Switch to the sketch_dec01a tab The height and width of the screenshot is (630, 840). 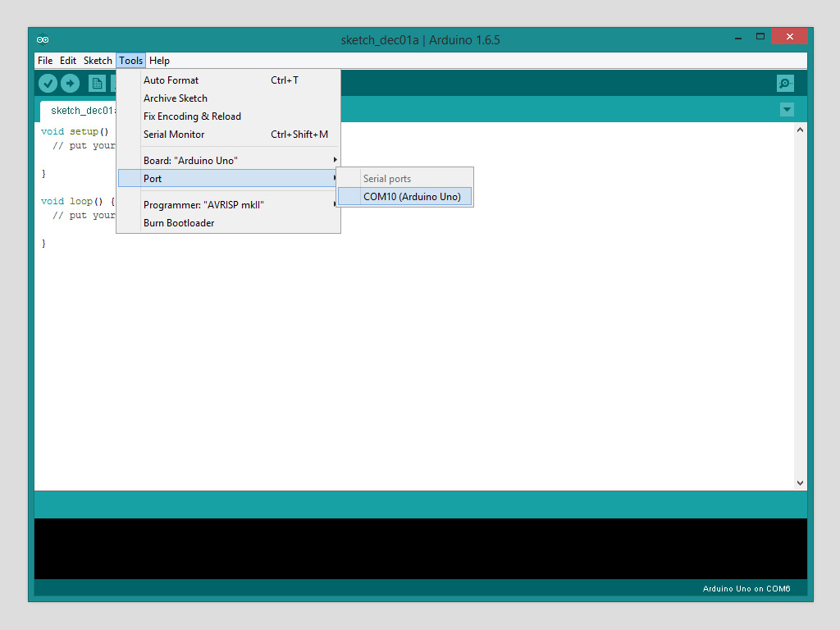click(x=78, y=111)
